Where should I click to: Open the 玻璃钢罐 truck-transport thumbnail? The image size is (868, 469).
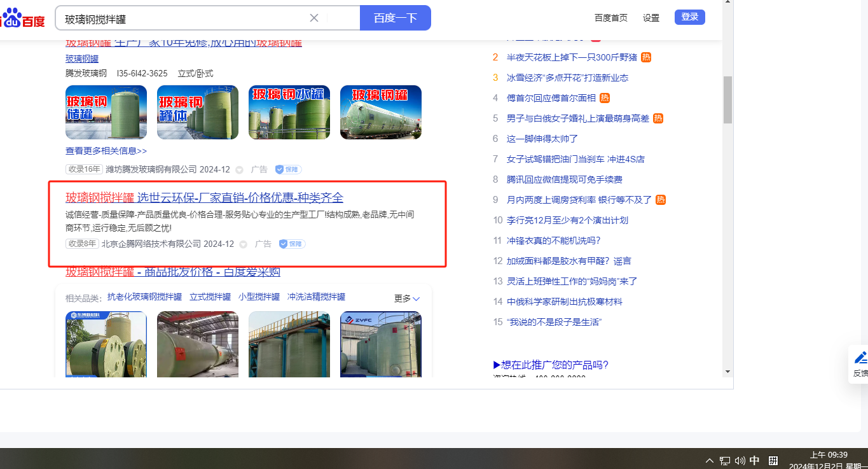[x=381, y=112]
